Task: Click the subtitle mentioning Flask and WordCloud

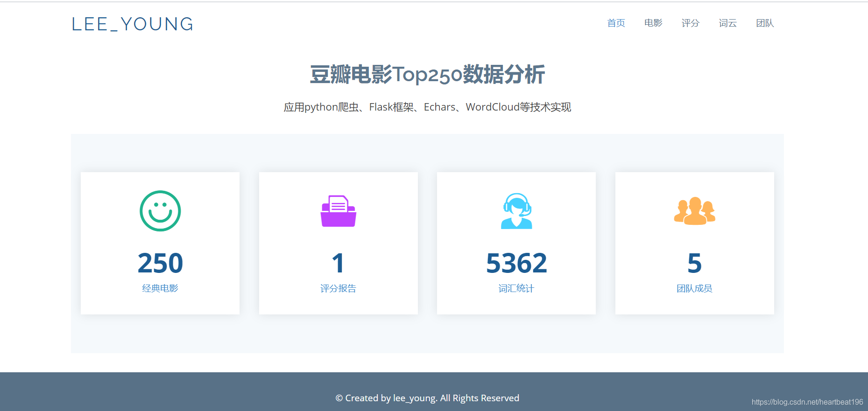Action: [x=427, y=107]
